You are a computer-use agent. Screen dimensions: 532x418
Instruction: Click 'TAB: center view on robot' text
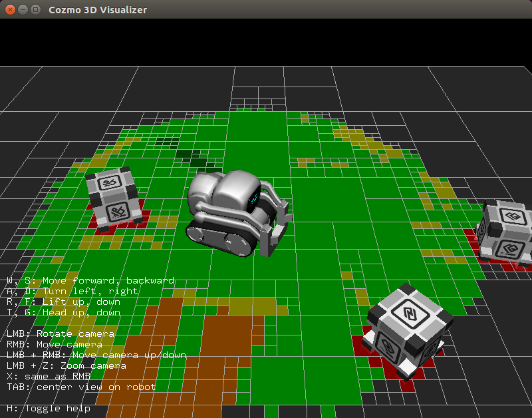(81, 387)
